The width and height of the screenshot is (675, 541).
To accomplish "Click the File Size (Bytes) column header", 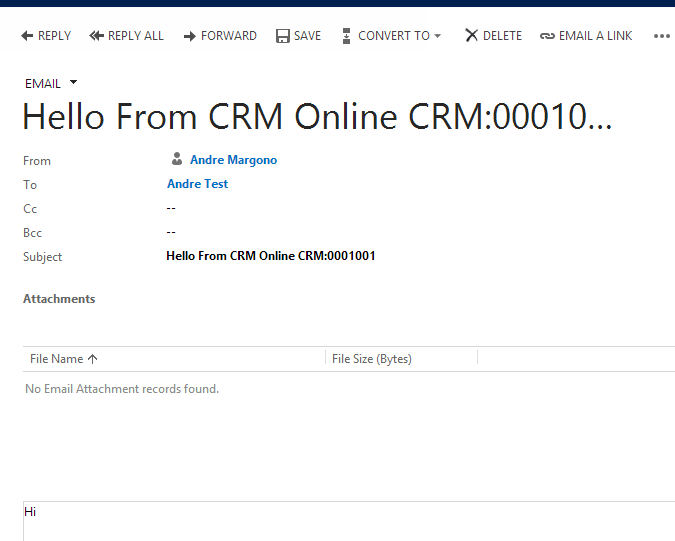I will pos(372,359).
